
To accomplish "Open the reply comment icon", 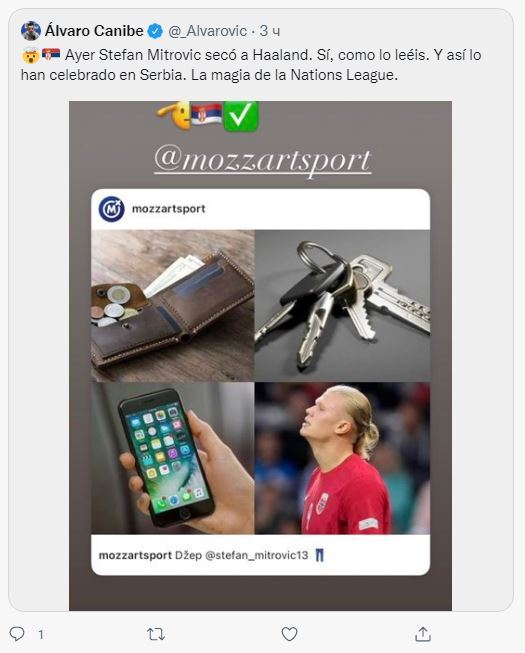I will click(x=17, y=634).
